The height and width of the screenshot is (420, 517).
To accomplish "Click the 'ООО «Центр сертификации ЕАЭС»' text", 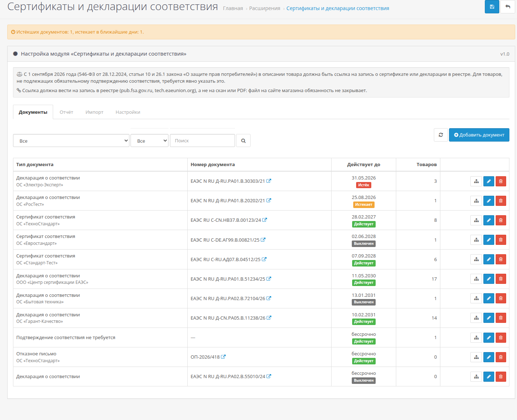I will coord(52,282).
